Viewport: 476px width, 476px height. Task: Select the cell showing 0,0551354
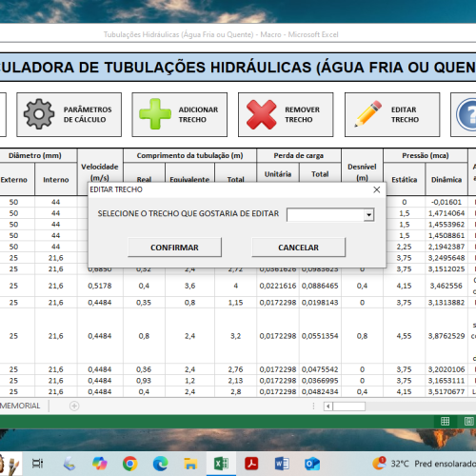click(x=320, y=336)
